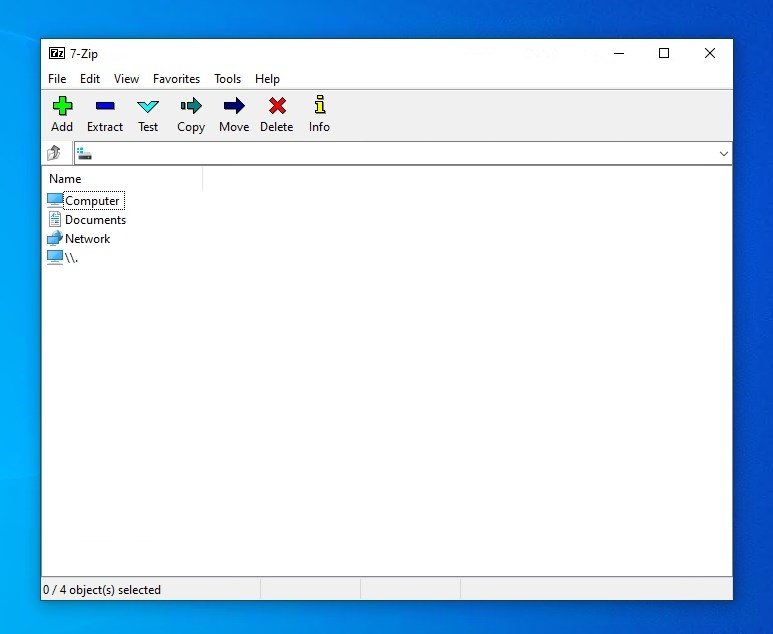773x634 pixels.
Task: Open the Favorites menu
Action: (x=176, y=79)
